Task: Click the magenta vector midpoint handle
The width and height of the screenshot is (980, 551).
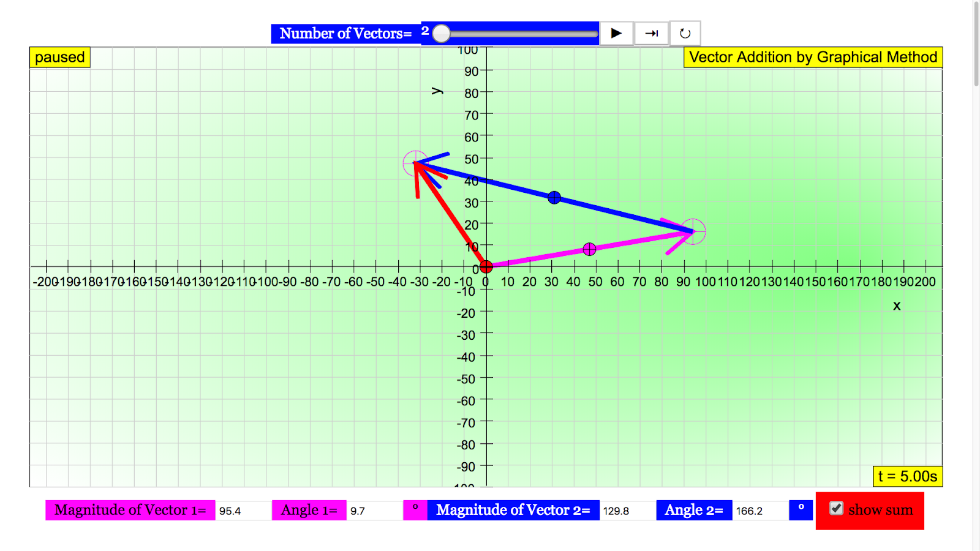Action: pos(589,249)
